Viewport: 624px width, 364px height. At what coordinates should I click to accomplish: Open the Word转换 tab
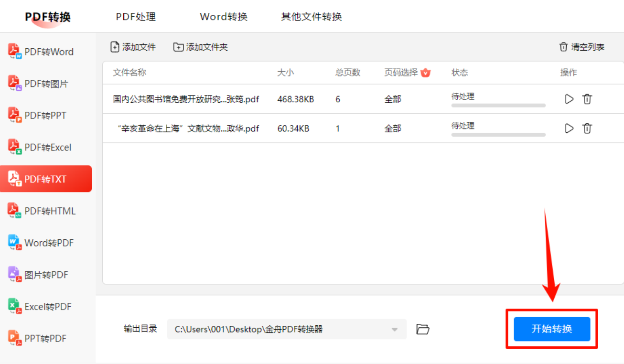pyautogui.click(x=224, y=17)
